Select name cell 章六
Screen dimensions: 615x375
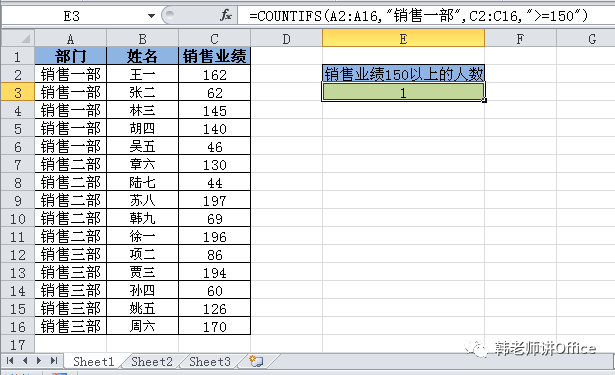click(x=142, y=164)
